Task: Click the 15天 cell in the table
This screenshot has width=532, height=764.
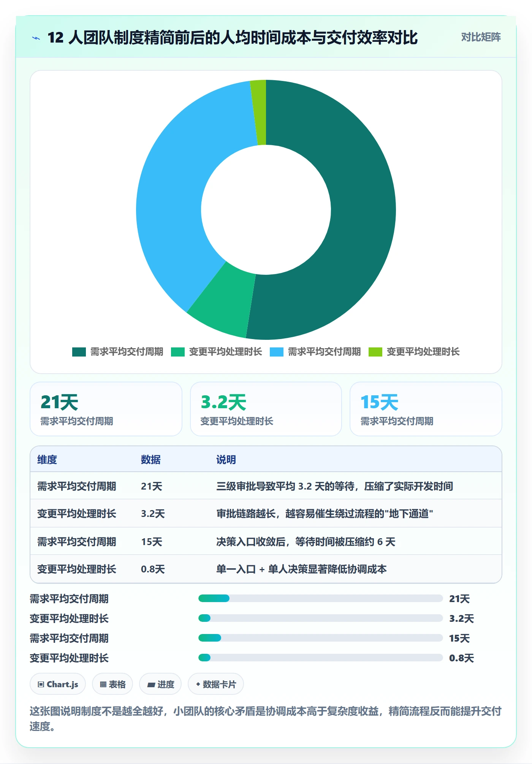Action: pos(152,542)
